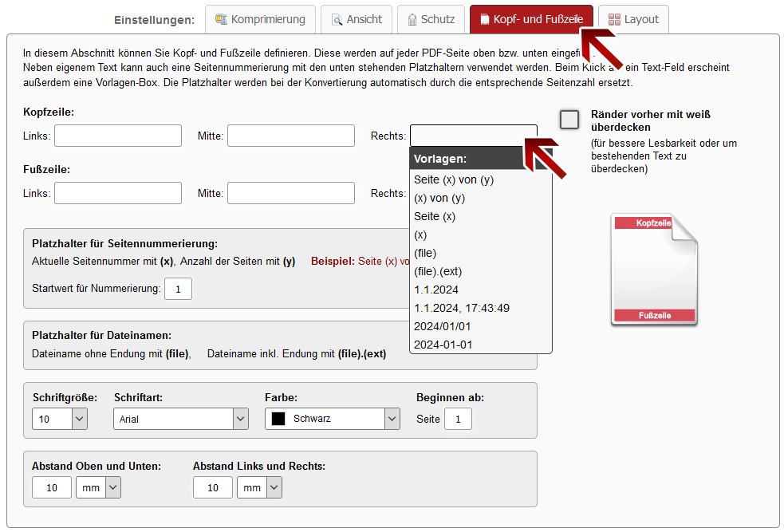Click the Kopfzeile/Fußzeile preview page image
784x532 pixels.
click(x=654, y=270)
